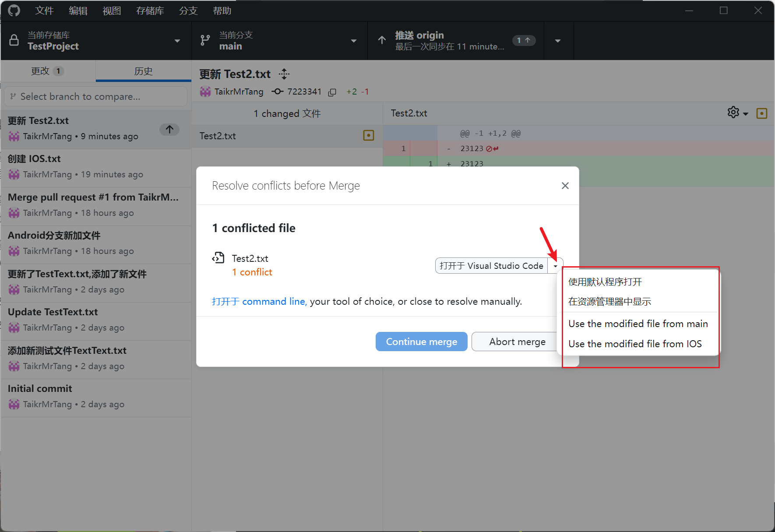Open the 视图 menu
This screenshot has height=532, width=775.
112,11
